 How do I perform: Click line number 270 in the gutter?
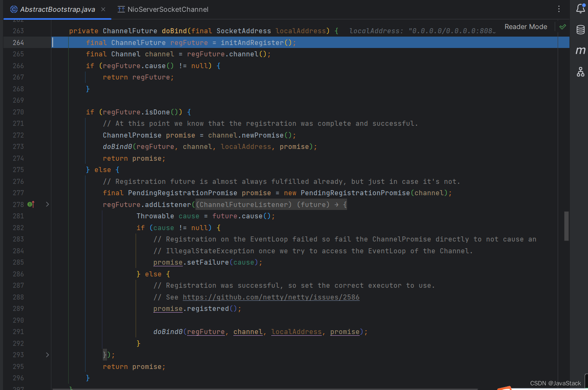[19, 112]
